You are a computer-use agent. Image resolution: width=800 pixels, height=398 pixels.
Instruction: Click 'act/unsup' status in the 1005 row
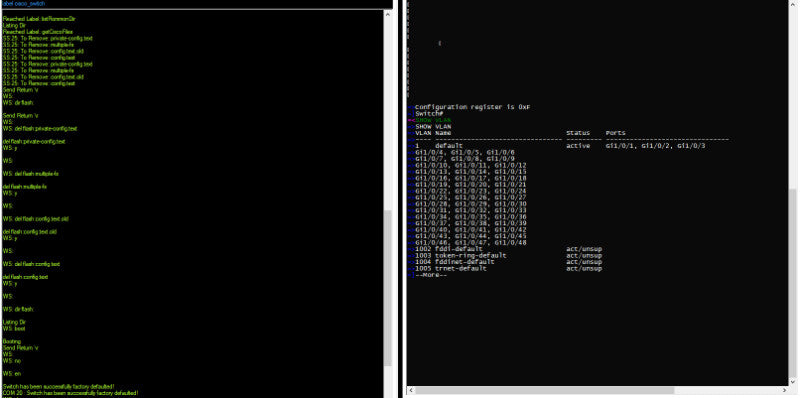coord(584,268)
